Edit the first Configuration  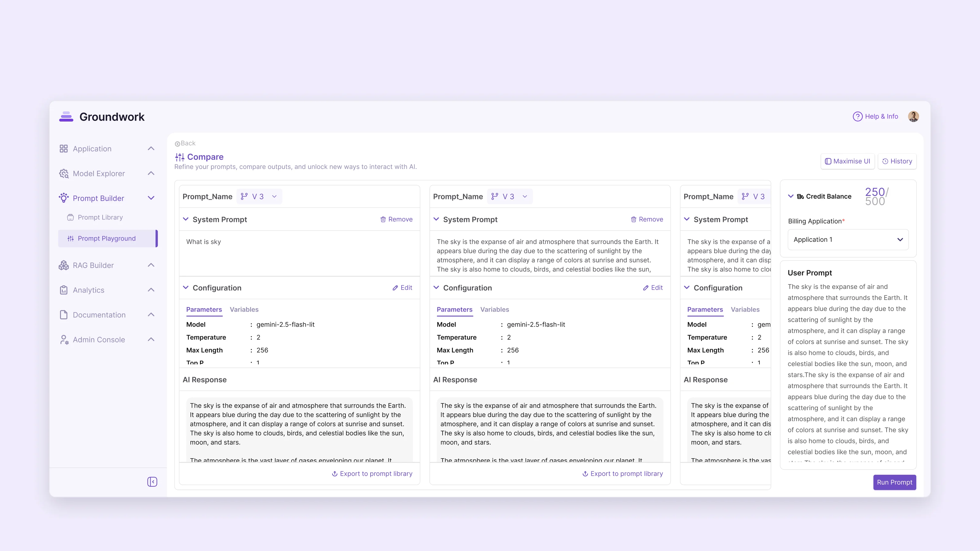pyautogui.click(x=402, y=288)
